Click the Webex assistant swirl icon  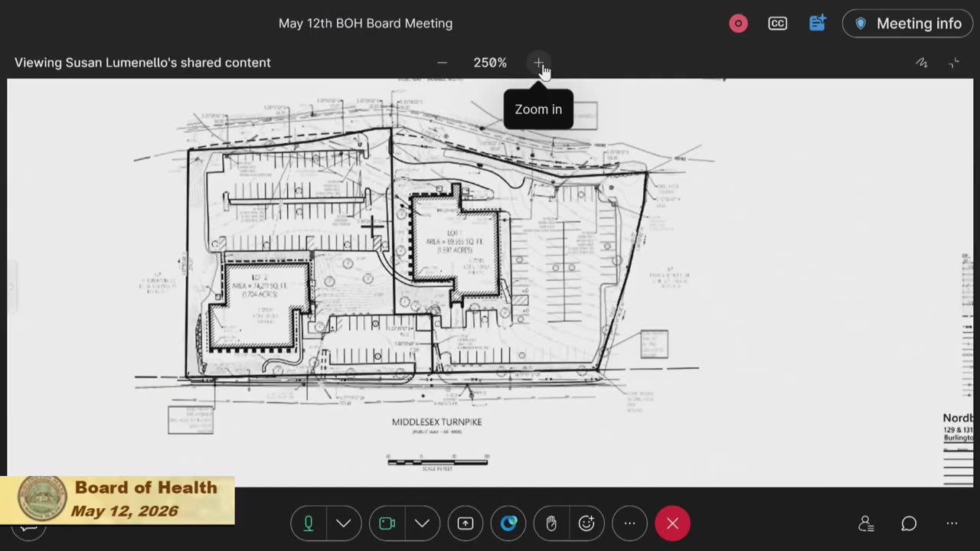[x=509, y=523]
